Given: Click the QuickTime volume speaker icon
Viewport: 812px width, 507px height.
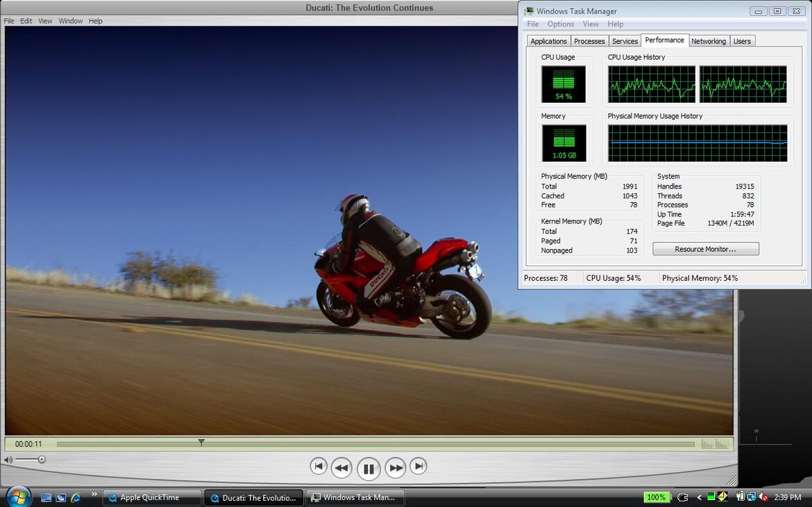Looking at the screenshot, I should [8, 459].
